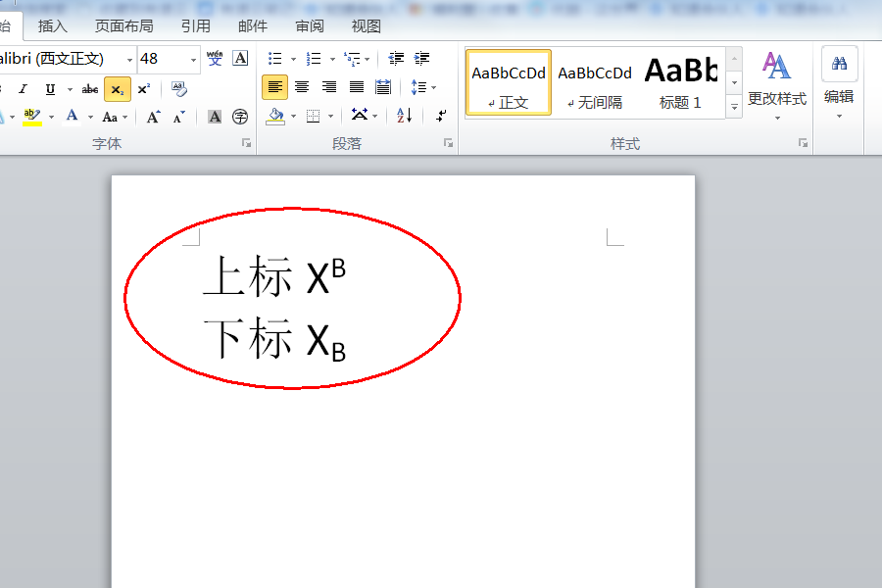The height and width of the screenshot is (588, 882).
Task: Open the font color picker arrow
Action: pyautogui.click(x=90, y=116)
